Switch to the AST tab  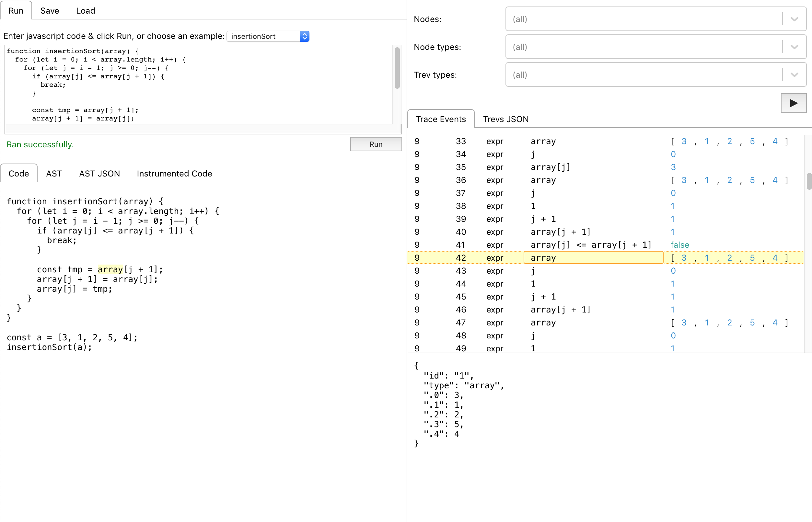(54, 173)
